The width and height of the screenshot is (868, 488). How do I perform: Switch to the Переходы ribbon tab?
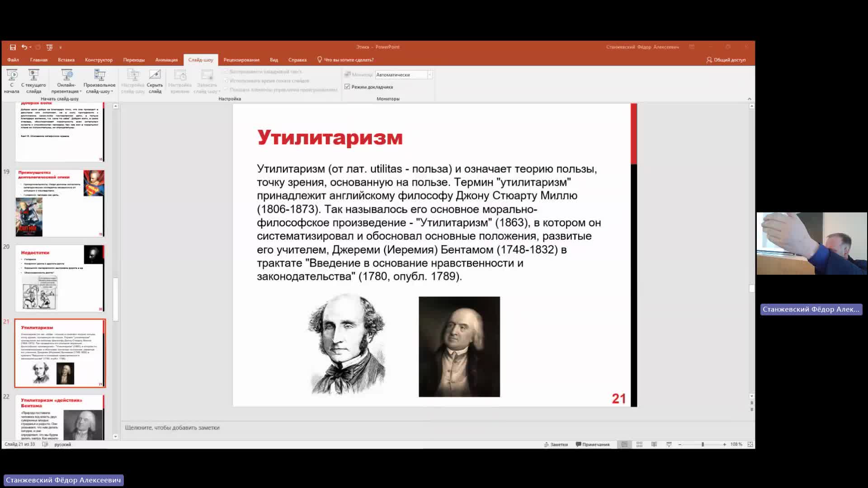pos(134,60)
